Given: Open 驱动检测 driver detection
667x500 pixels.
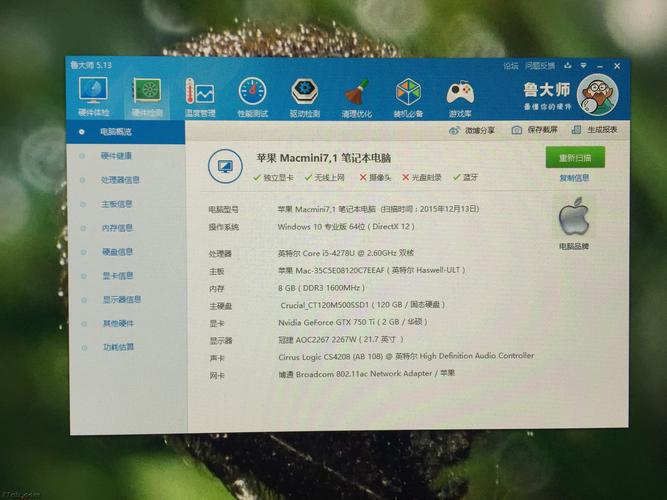Looking at the screenshot, I should pos(305,98).
